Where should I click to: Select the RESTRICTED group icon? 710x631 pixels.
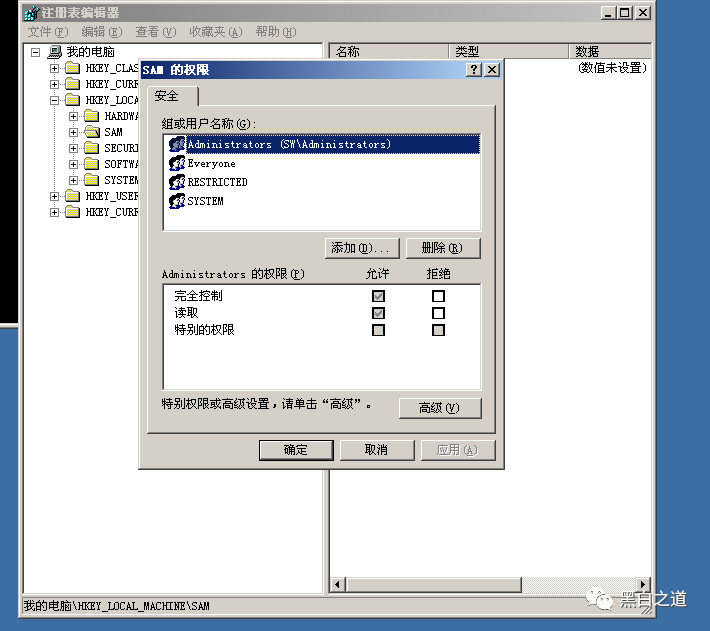click(x=177, y=182)
